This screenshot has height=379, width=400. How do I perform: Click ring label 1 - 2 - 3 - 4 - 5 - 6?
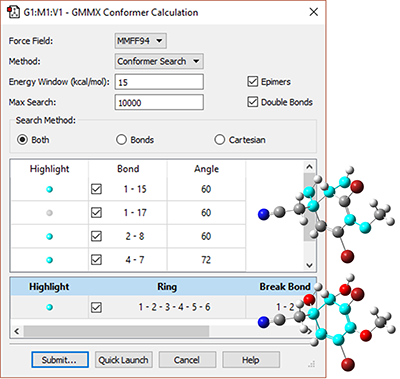point(174,307)
